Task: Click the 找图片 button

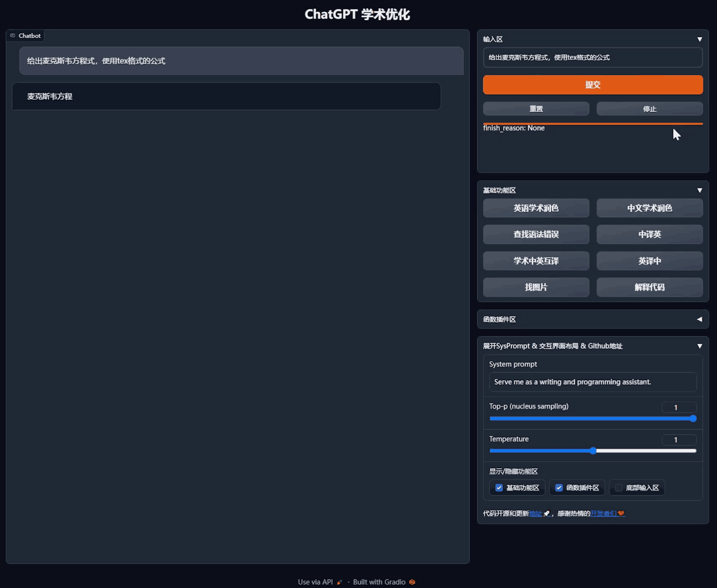Action: pyautogui.click(x=536, y=287)
